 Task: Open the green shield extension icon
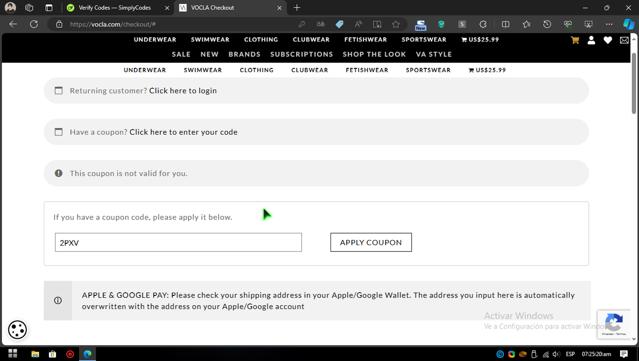point(441,24)
